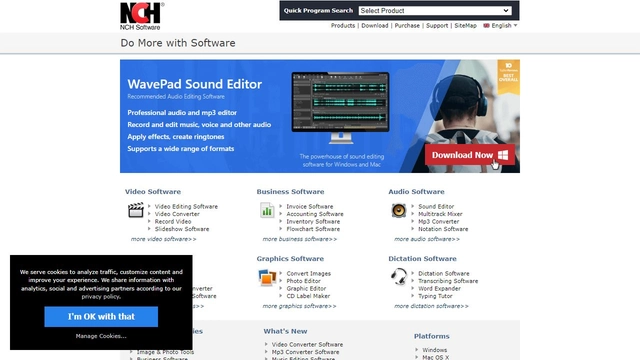Viewport: 640px width, 360px height.
Task: Click the Video Software clapperboard icon
Action: pyautogui.click(x=136, y=210)
